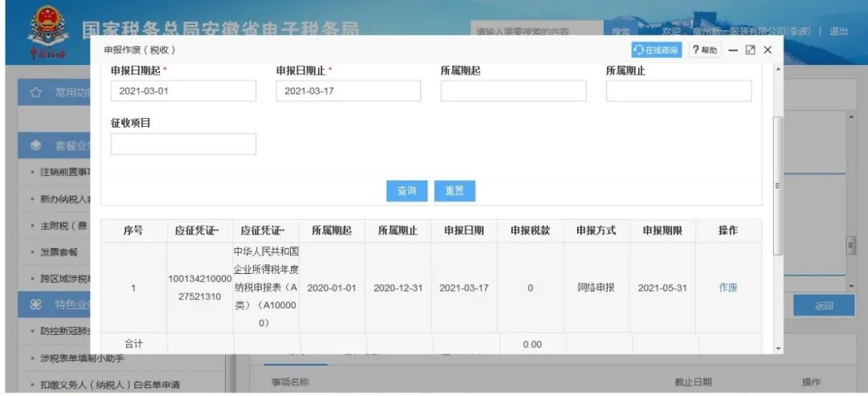Click the 在线咨询 online consultation button
Screen dimensions: 868x396
pos(657,50)
